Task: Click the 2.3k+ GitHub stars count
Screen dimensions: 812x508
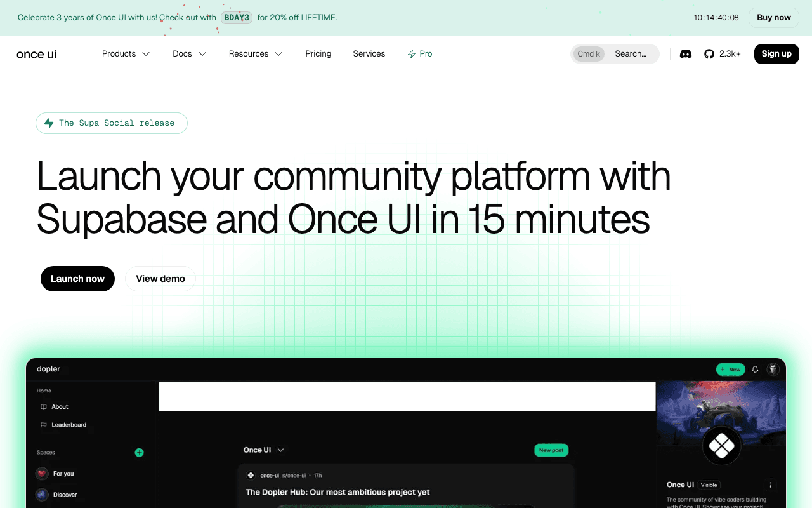Action: pos(730,54)
